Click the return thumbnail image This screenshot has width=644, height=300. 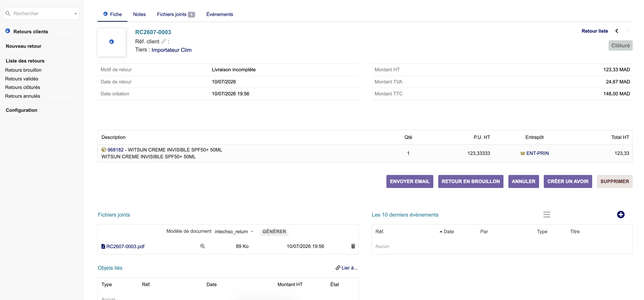112,42
